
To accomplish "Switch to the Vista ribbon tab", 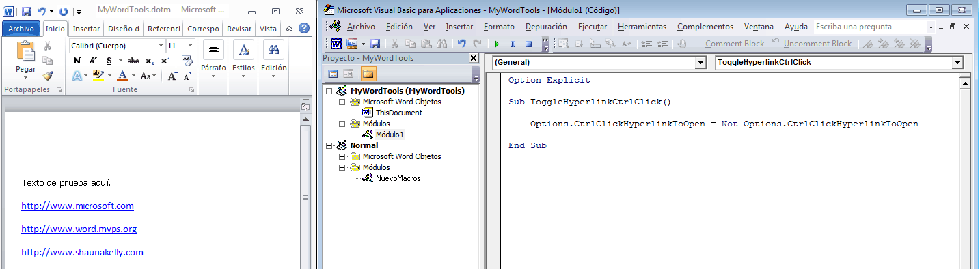I will (269, 29).
